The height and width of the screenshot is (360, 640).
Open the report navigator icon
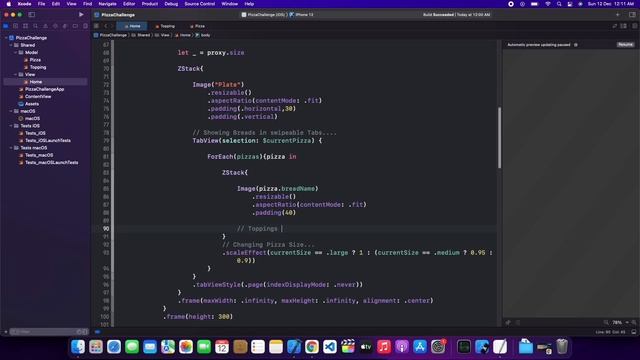click(85, 26)
